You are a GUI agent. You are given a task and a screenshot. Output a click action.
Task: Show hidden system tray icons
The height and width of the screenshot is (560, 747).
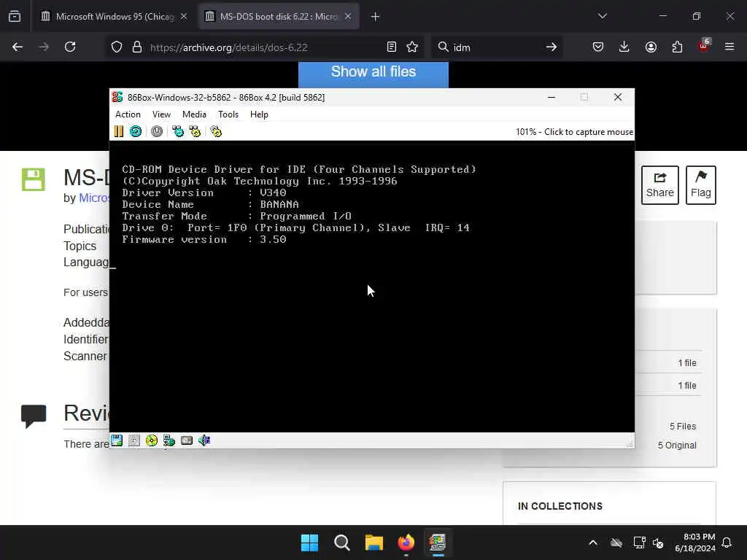coord(593,542)
